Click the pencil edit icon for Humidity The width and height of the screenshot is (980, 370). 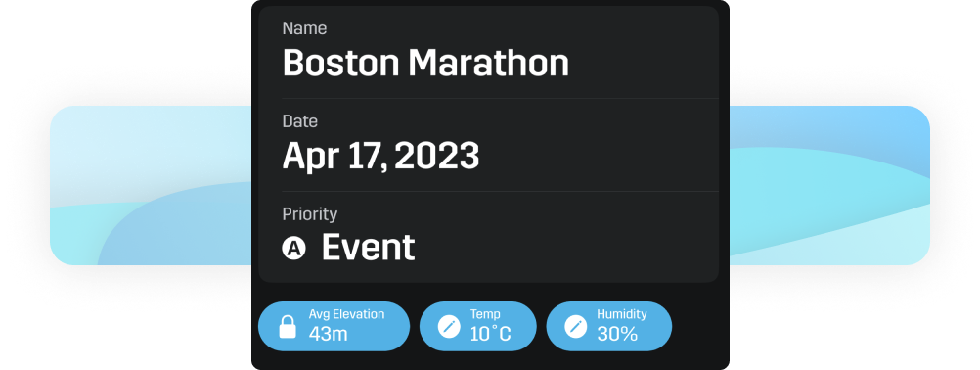pos(576,326)
